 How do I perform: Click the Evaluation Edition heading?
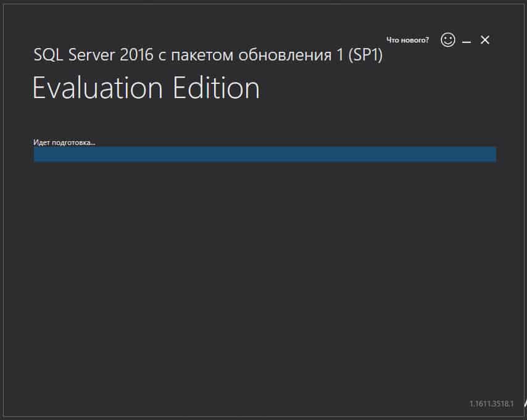[145, 88]
